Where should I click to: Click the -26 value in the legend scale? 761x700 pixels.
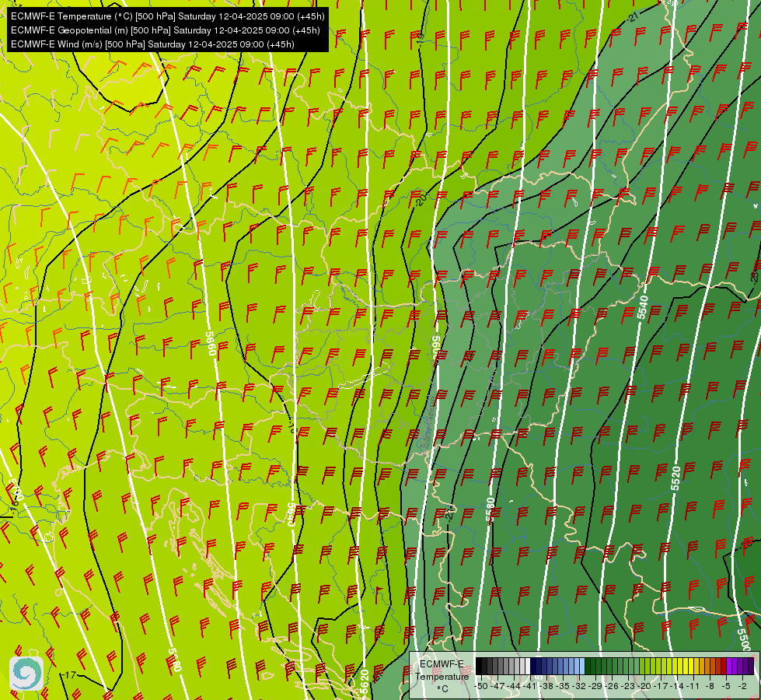(x=613, y=686)
